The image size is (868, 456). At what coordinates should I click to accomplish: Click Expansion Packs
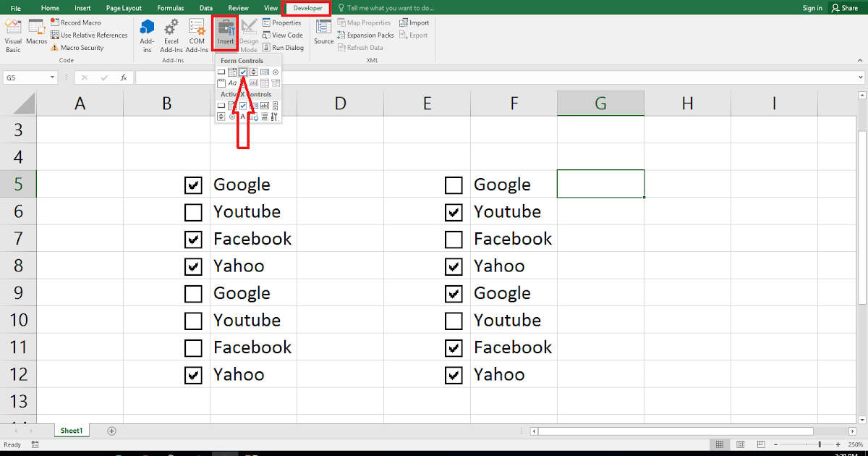(365, 35)
